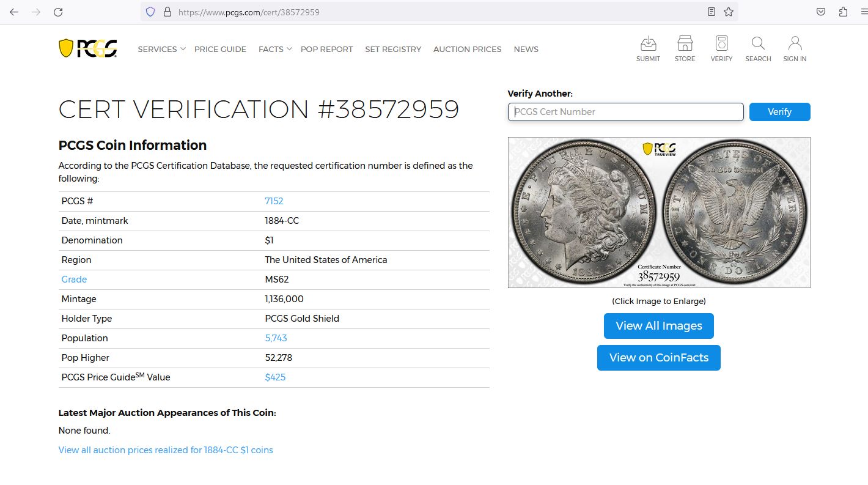Select the $1 denomination value

point(269,240)
